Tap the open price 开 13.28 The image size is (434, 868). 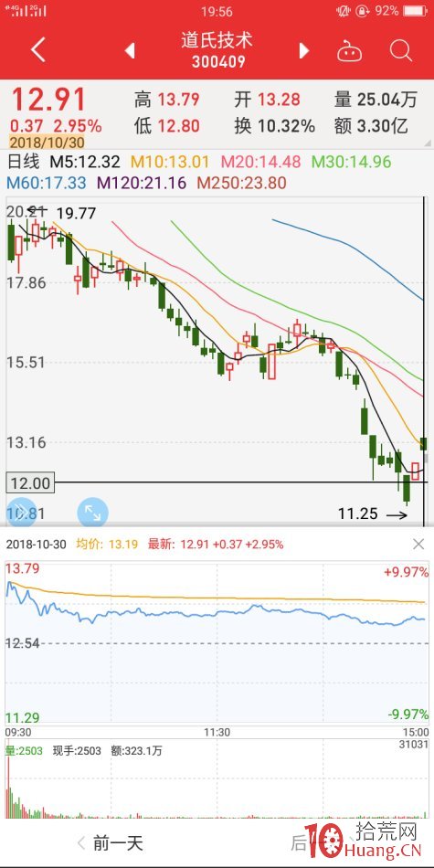(267, 100)
